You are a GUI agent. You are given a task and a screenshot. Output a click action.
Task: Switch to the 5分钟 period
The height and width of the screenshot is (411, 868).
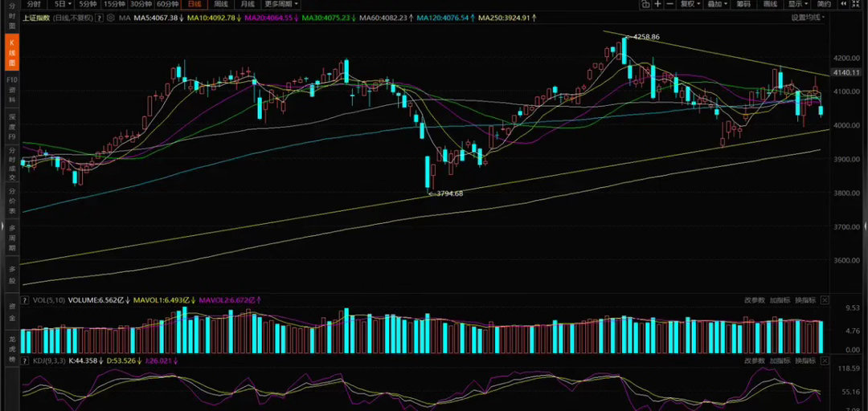pyautogui.click(x=88, y=4)
